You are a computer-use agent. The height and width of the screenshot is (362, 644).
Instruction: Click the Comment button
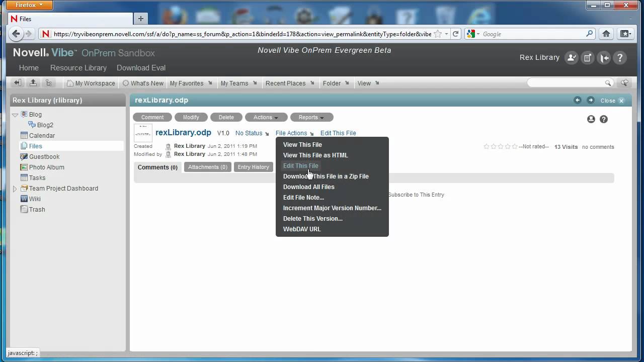(152, 117)
